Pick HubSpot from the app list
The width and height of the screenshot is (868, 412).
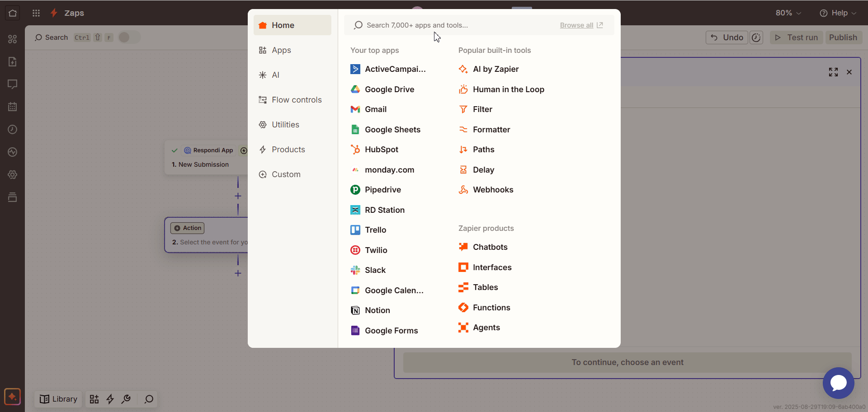374,150
